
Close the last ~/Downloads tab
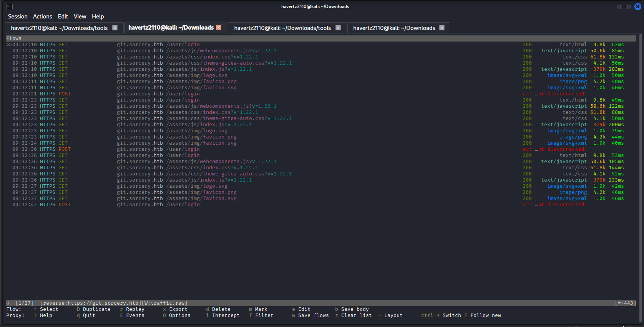click(x=442, y=28)
